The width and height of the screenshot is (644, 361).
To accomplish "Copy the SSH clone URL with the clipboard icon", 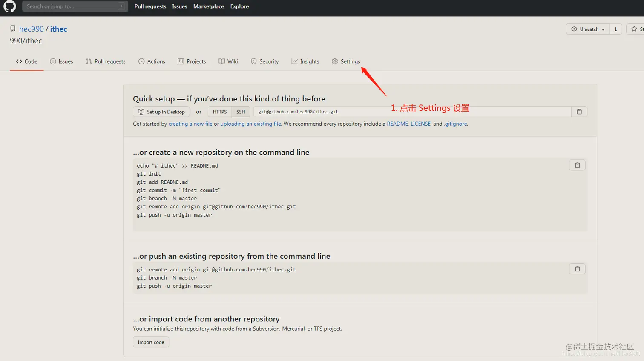I will pos(579,112).
